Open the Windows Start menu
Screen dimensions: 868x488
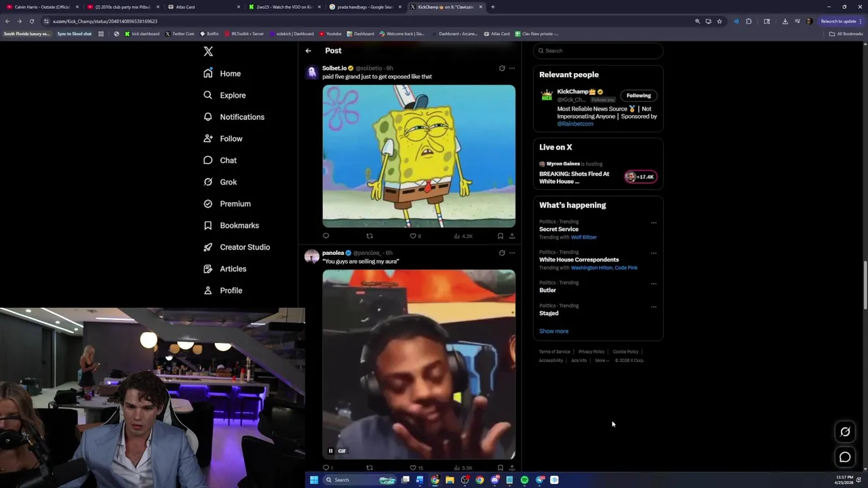314,480
